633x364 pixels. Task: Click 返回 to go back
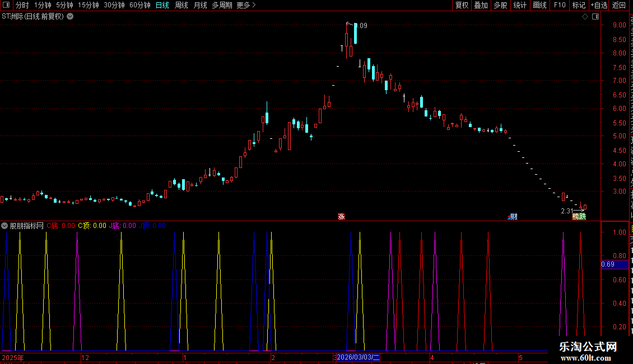click(x=619, y=5)
